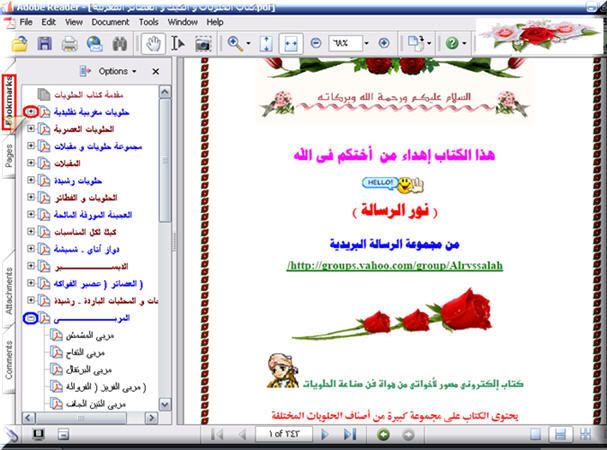Go to first page of document
Viewport: 607px width, 450px height.
pyautogui.click(x=217, y=435)
